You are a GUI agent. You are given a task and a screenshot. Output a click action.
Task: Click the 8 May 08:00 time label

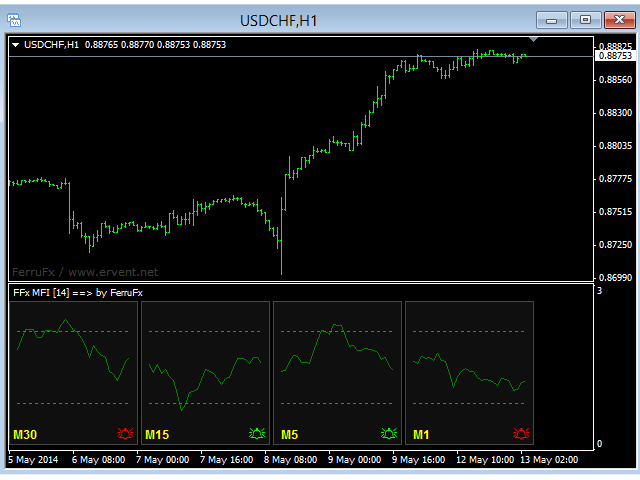(x=291, y=460)
